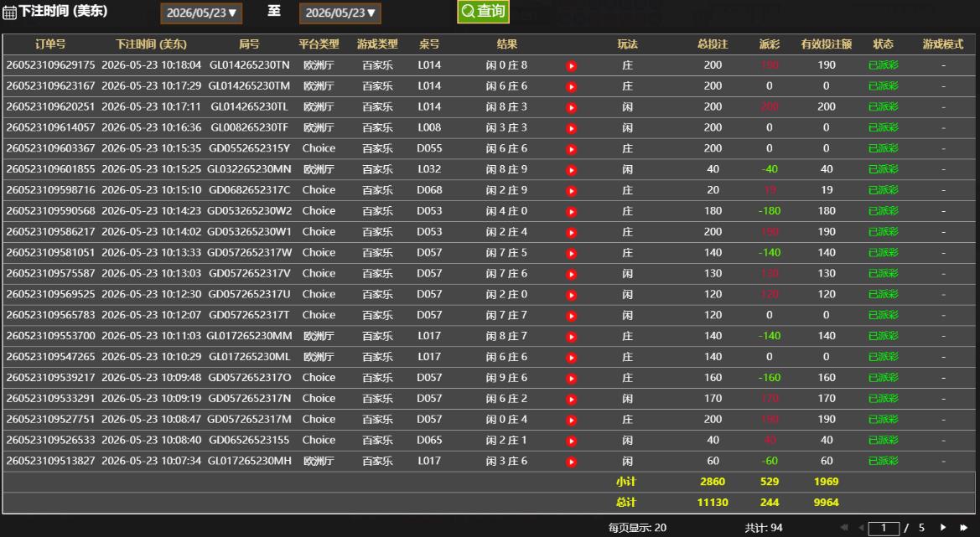Open the start date picker 2026/05/23
The height and width of the screenshot is (537, 980).
pyautogui.click(x=201, y=13)
